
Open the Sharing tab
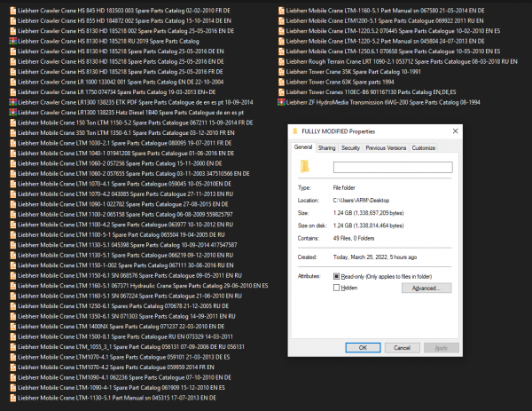click(x=326, y=147)
